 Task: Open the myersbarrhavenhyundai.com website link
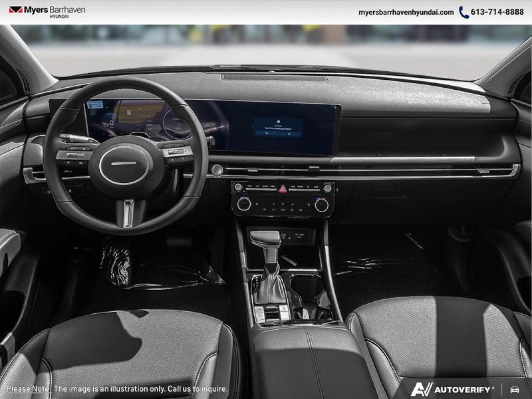tap(406, 12)
